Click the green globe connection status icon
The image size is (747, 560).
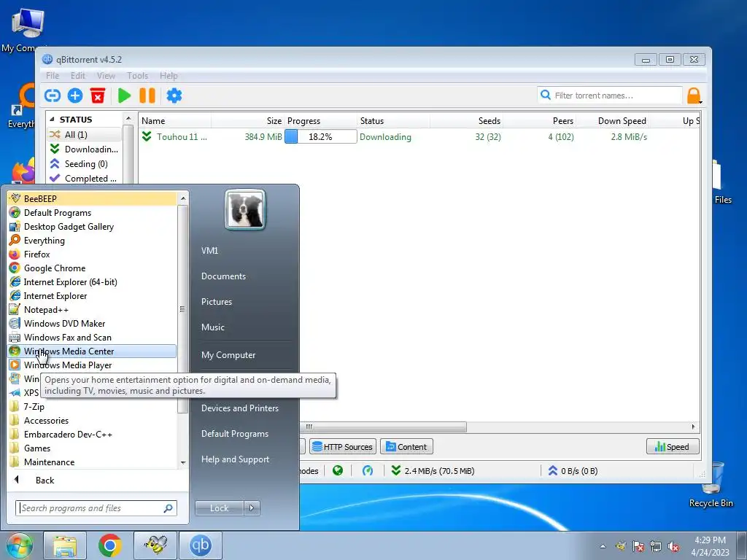[x=338, y=471]
